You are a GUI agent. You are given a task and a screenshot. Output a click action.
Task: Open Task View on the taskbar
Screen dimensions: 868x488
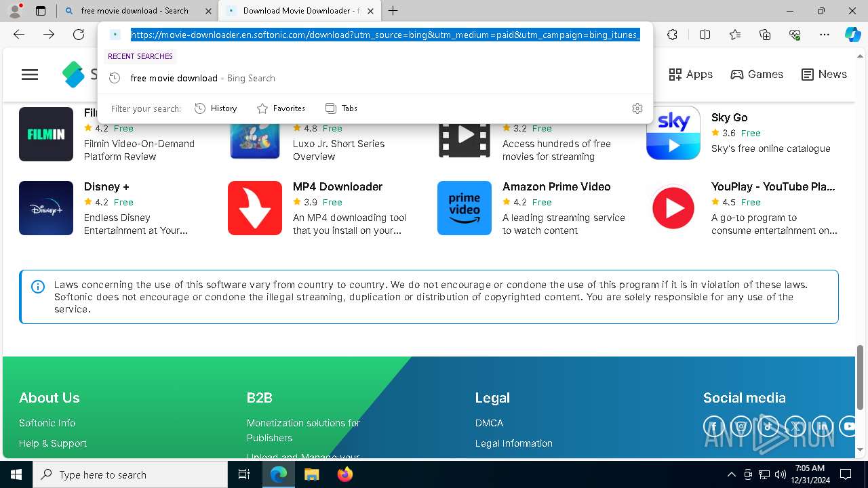(x=244, y=474)
